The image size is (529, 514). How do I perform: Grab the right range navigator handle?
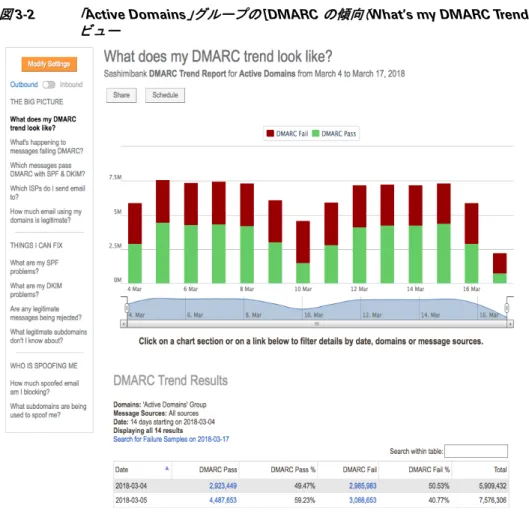(x=507, y=308)
